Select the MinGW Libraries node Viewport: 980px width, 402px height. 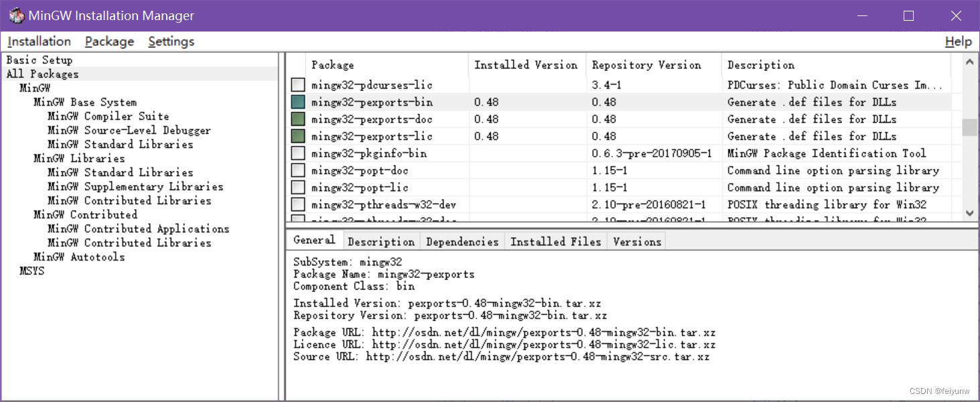click(x=79, y=158)
